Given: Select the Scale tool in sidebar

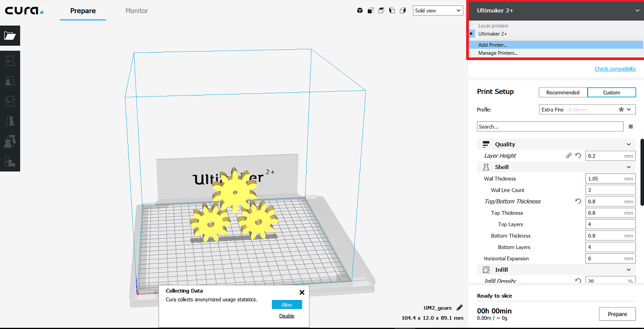Looking at the screenshot, I should [10, 81].
